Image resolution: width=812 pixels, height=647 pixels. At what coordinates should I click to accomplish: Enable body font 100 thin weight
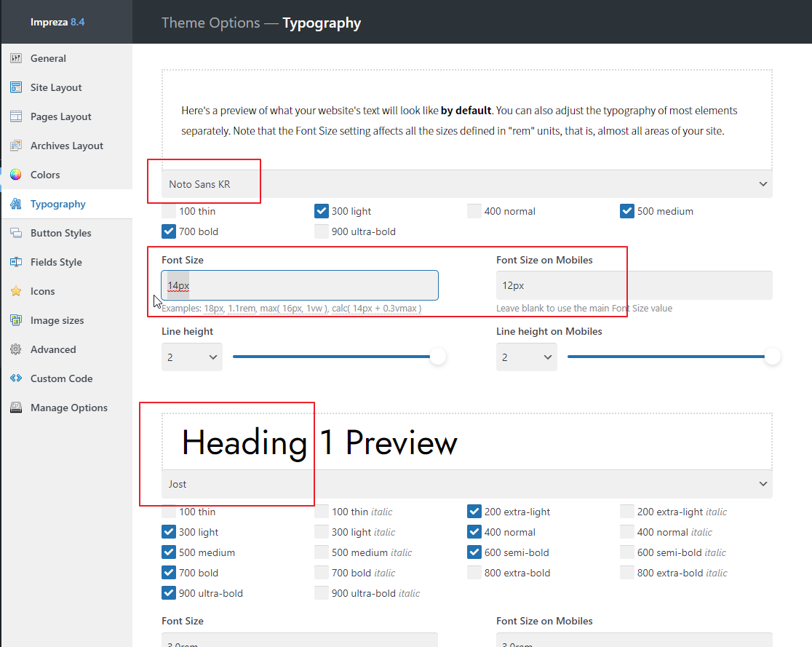click(x=169, y=211)
